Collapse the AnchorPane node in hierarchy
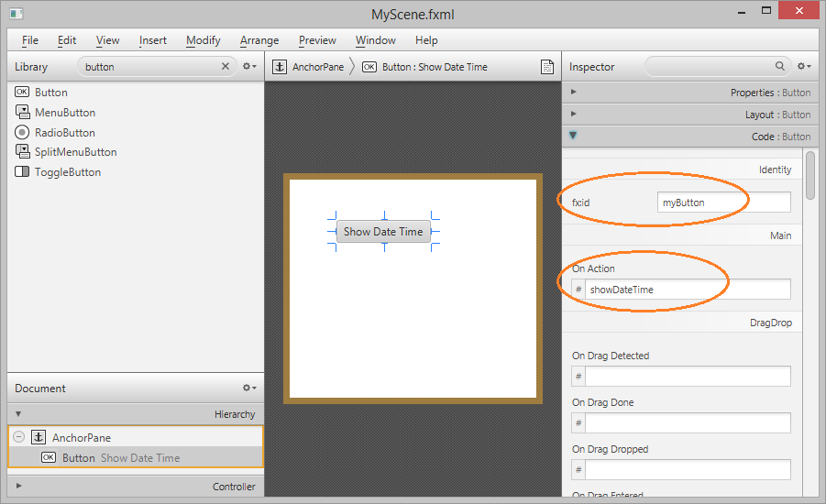Screen dimensions: 826x504 click(19, 437)
